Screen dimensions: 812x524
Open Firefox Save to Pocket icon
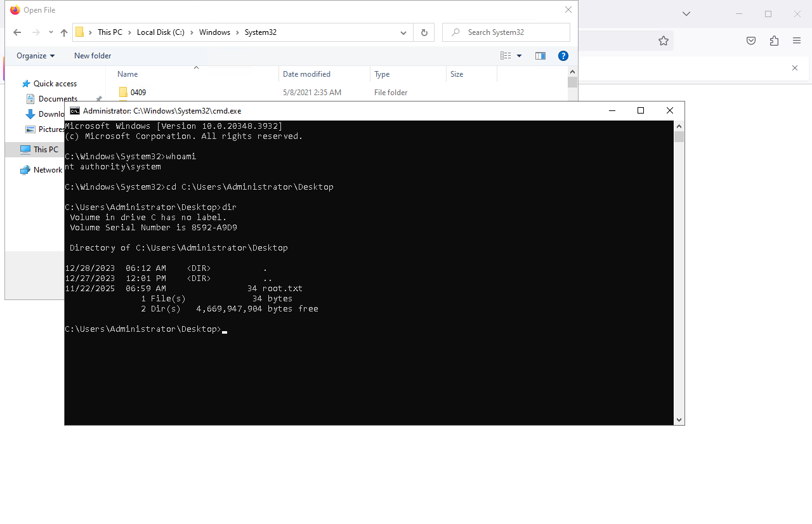(x=751, y=41)
